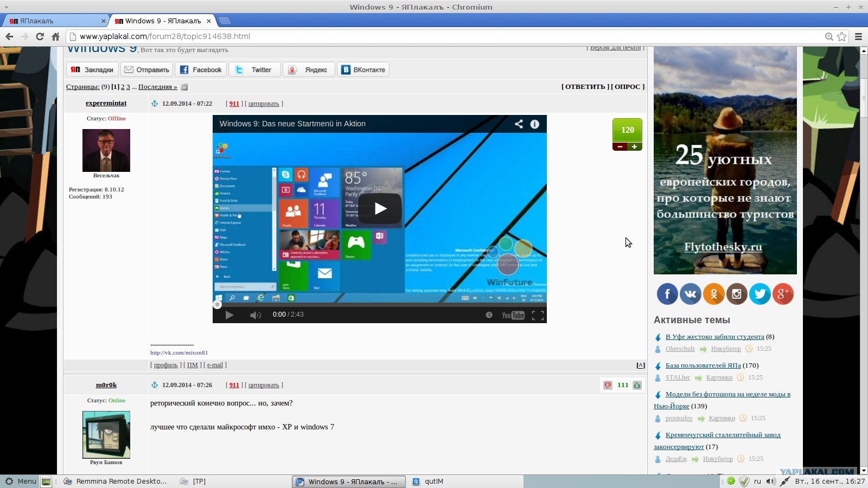The height and width of the screenshot is (488, 868).
Task: Go to page 3 of the topic
Action: [128, 87]
